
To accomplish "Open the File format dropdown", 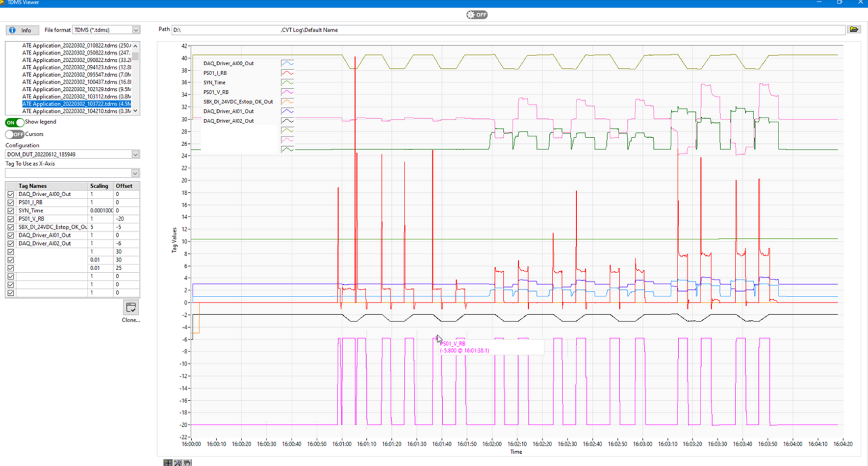I will click(136, 30).
